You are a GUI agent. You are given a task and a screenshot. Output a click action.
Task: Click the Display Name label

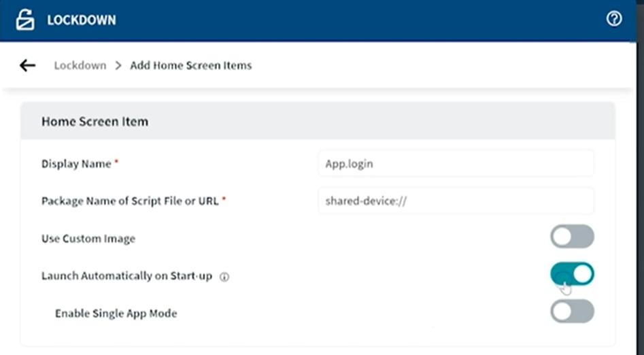click(x=76, y=164)
